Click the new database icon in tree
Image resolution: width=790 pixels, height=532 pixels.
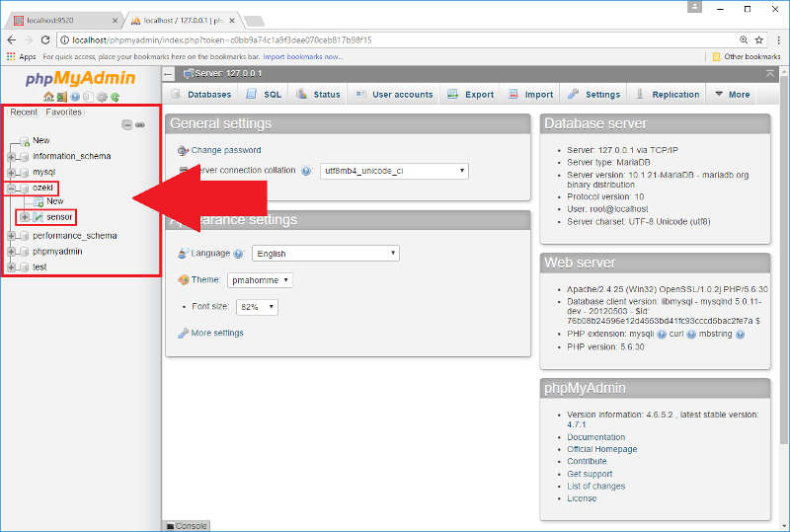(24, 141)
